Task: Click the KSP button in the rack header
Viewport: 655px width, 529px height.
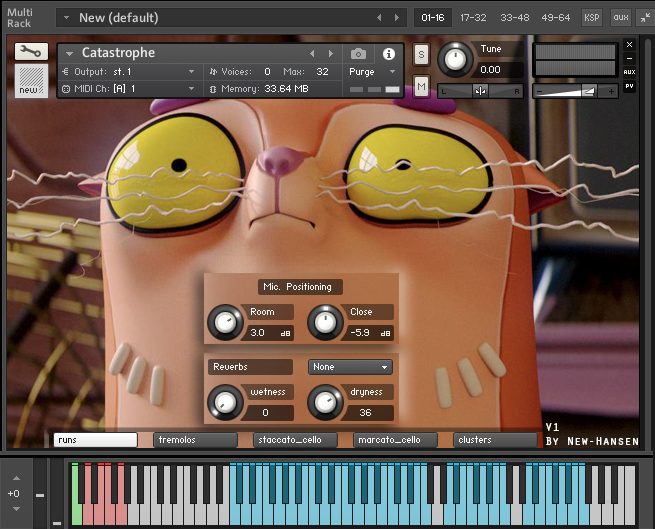Action: (x=592, y=18)
